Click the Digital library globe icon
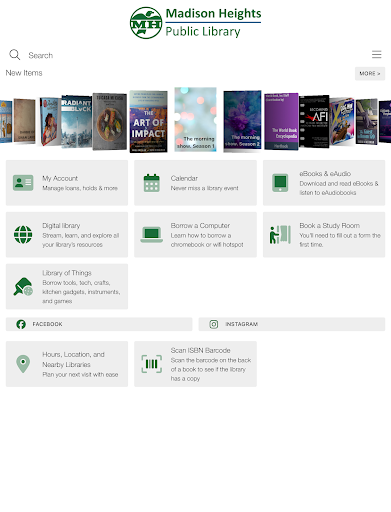This screenshot has width=391, height=512. 23,235
